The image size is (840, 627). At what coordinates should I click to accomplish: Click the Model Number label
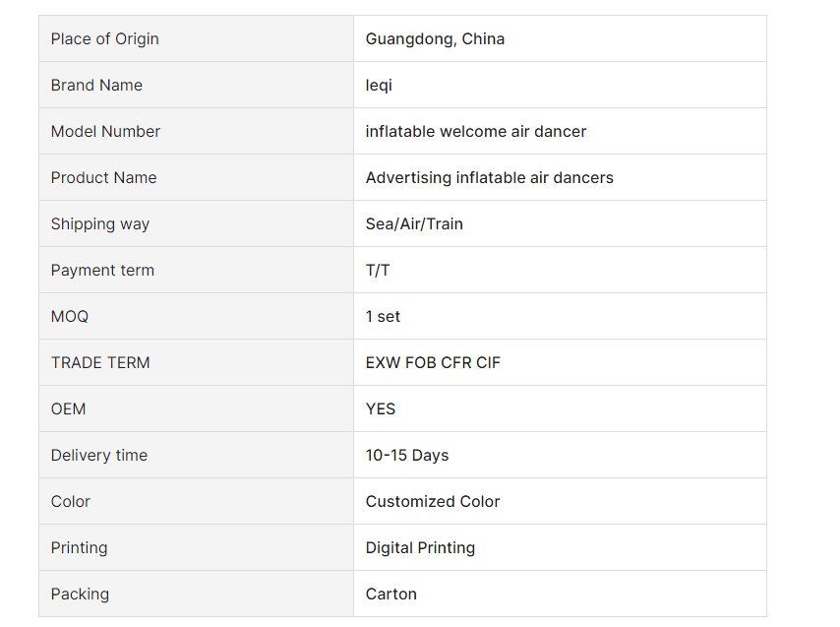click(105, 131)
